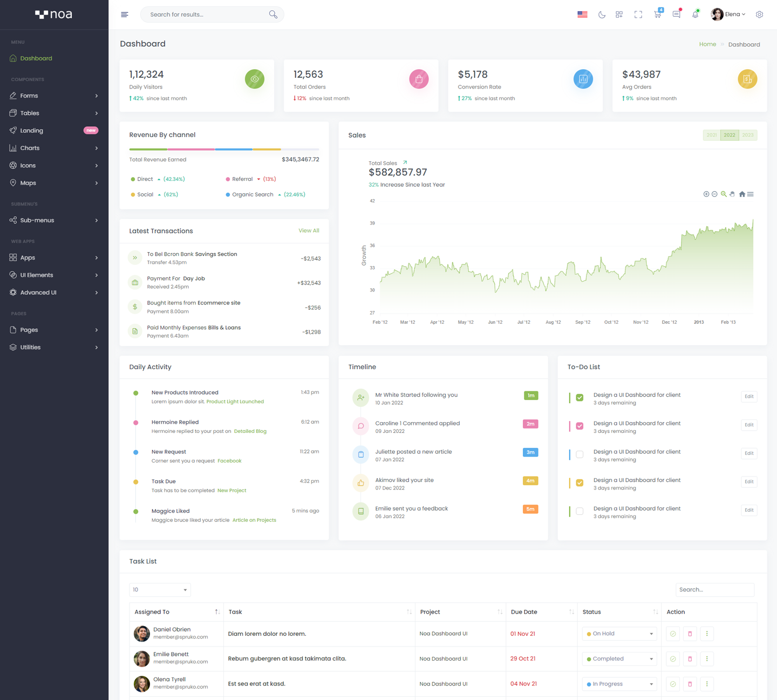Open the notifications bell icon
Image resolution: width=777 pixels, height=700 pixels.
[695, 15]
